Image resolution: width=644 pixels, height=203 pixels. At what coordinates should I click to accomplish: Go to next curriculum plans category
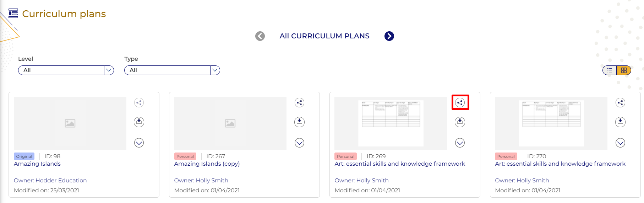[389, 36]
